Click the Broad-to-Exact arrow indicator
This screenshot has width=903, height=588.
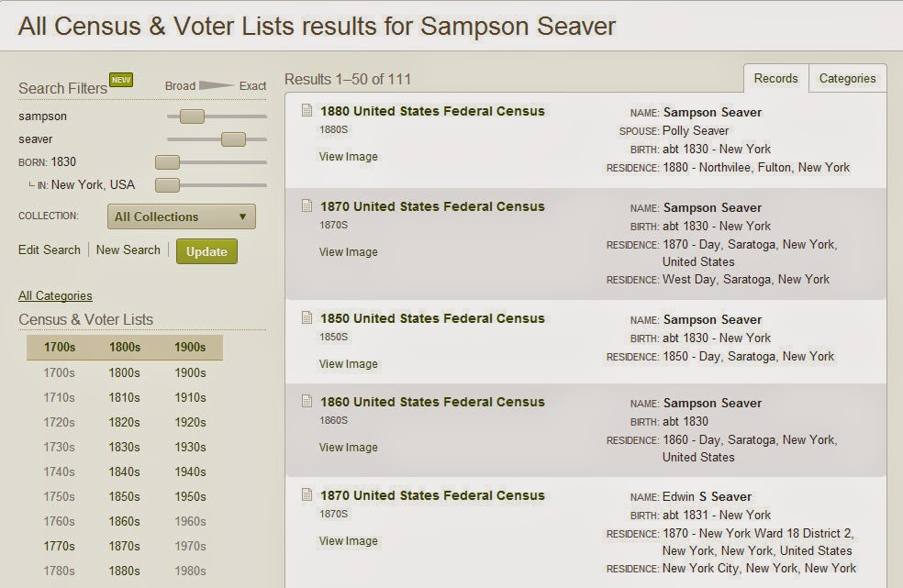[217, 85]
